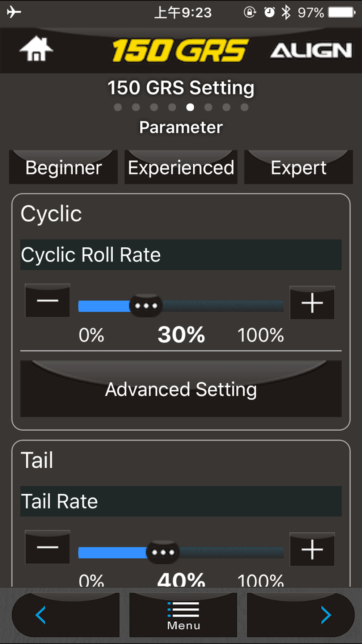This screenshot has height=644, width=362.
Task: Jump to the last page dot
Action: (244, 107)
